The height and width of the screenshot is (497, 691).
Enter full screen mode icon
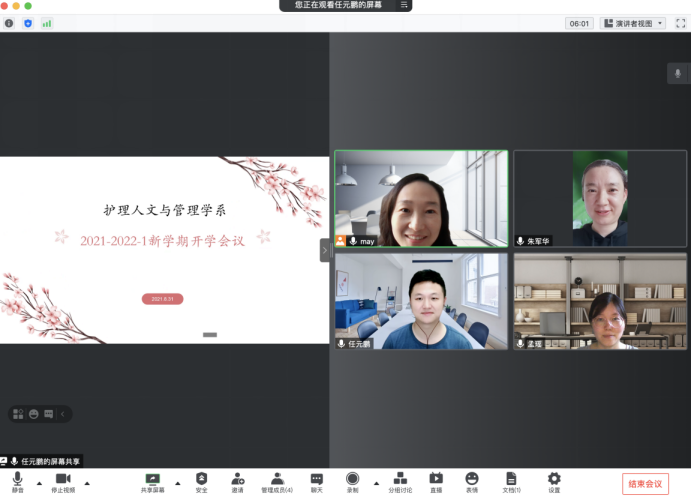(x=679, y=23)
